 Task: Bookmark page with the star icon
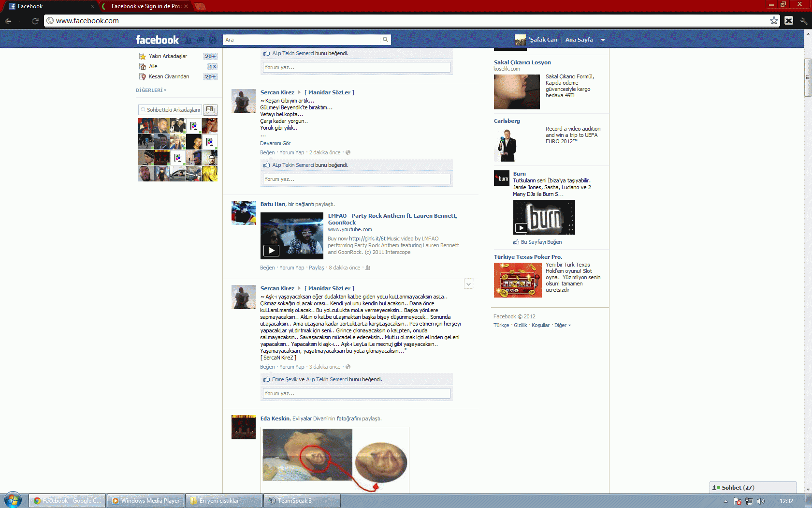[774, 20]
